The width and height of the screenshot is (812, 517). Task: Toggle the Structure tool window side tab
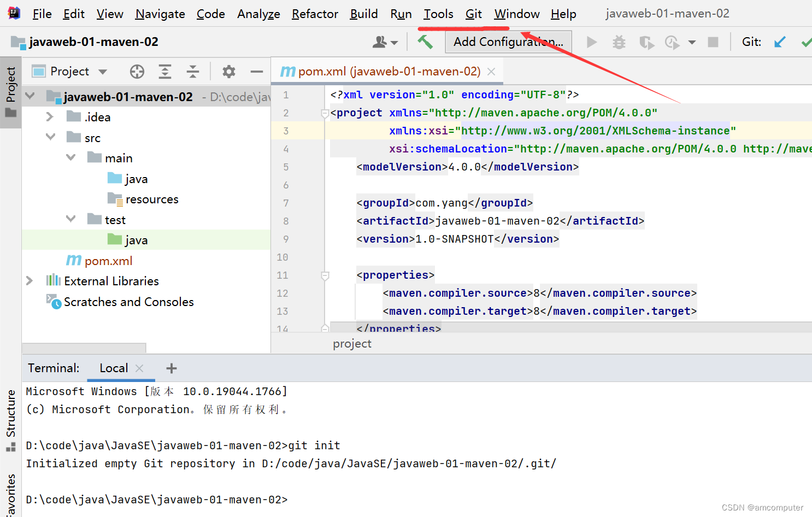pyautogui.click(x=10, y=421)
